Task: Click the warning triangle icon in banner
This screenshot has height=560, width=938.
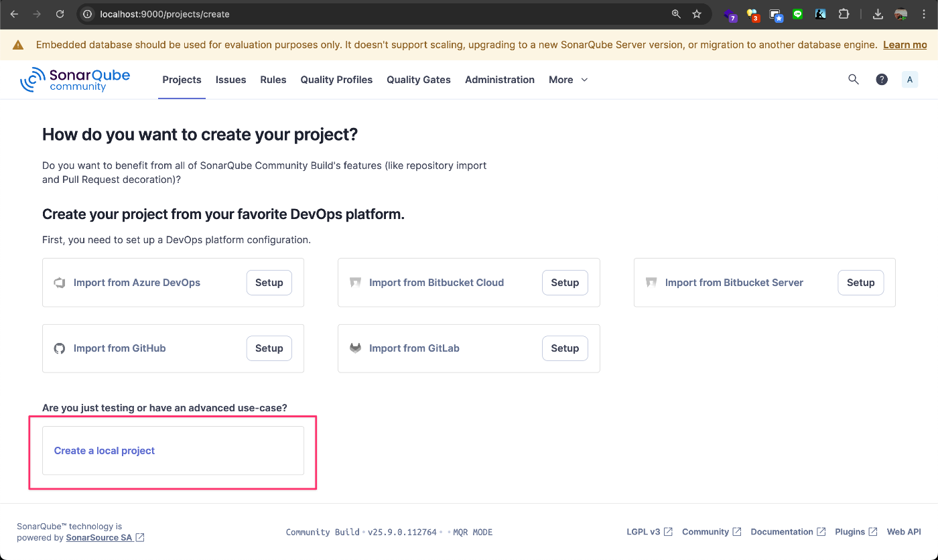Action: point(18,45)
